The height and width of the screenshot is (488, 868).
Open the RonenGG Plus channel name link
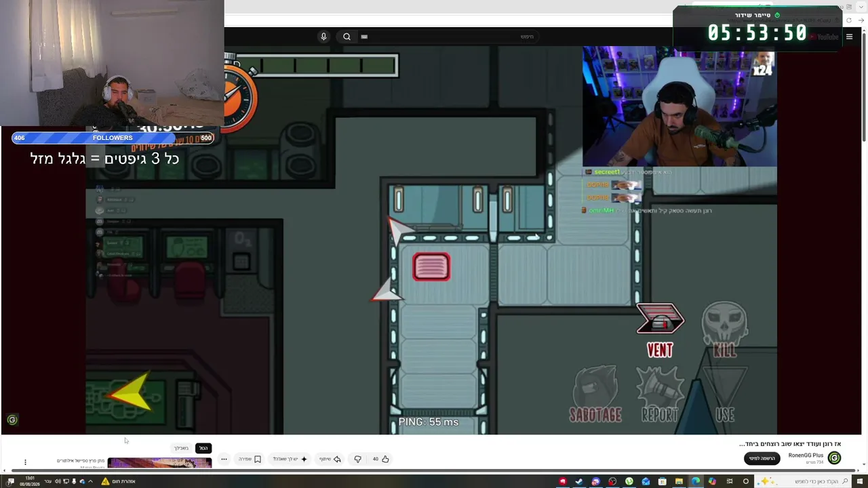[x=806, y=455]
